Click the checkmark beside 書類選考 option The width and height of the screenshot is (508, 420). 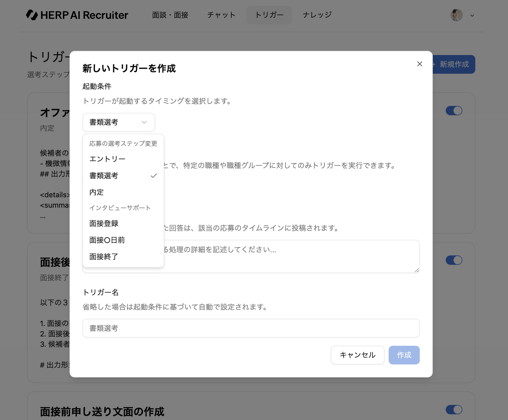coord(154,176)
